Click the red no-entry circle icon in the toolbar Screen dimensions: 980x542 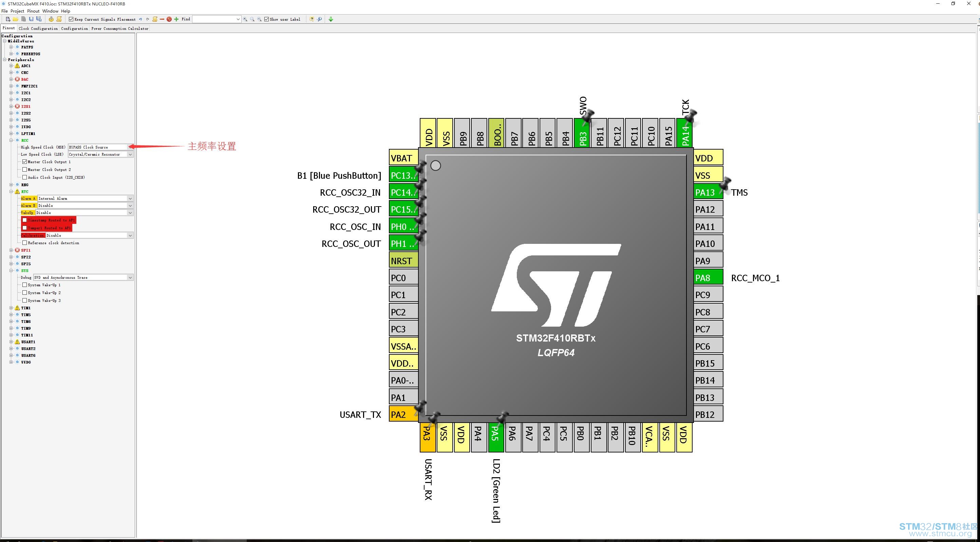pos(169,19)
